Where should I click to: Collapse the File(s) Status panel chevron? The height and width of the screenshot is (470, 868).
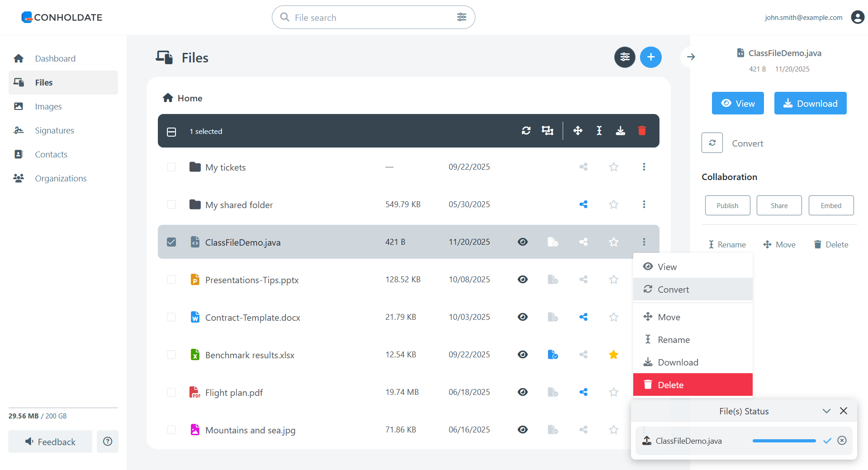pos(826,411)
